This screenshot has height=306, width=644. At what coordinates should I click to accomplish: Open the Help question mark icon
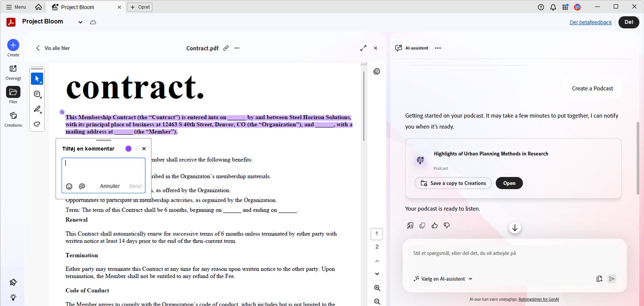click(x=541, y=7)
